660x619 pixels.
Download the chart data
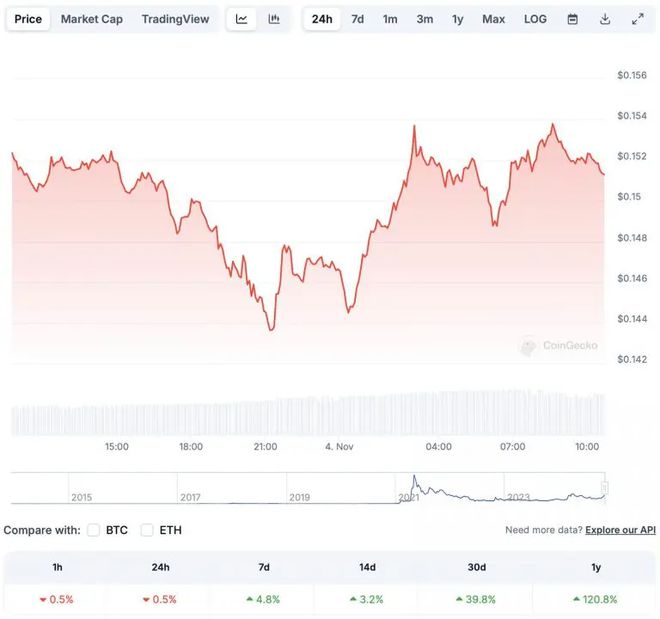click(605, 19)
